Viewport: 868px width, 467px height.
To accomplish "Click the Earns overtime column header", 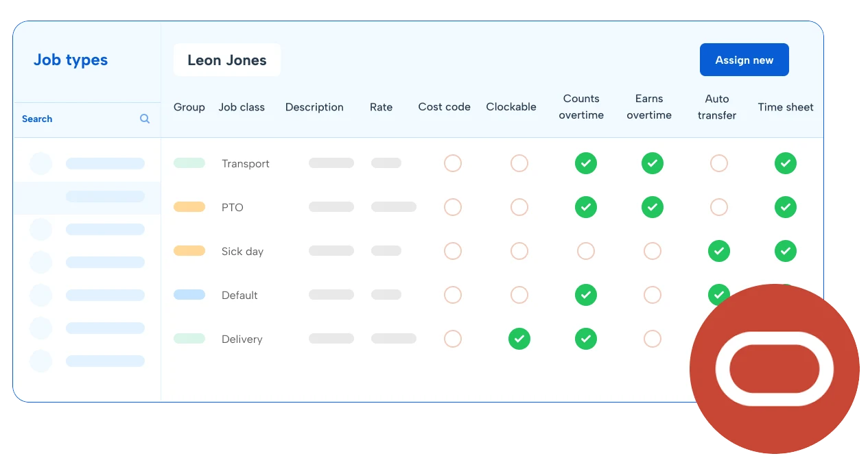I will [x=649, y=107].
